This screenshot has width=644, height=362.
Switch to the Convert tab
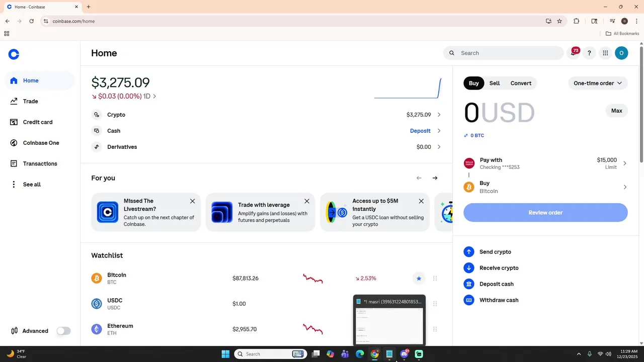(521, 83)
